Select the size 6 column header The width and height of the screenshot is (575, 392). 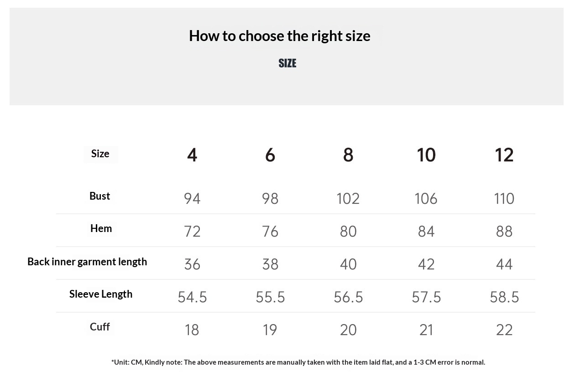tap(270, 155)
